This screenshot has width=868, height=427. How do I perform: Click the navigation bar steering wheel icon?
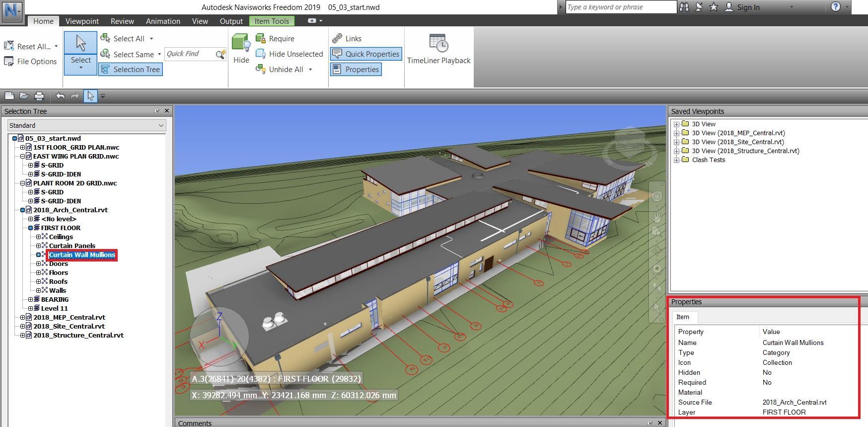click(x=657, y=196)
